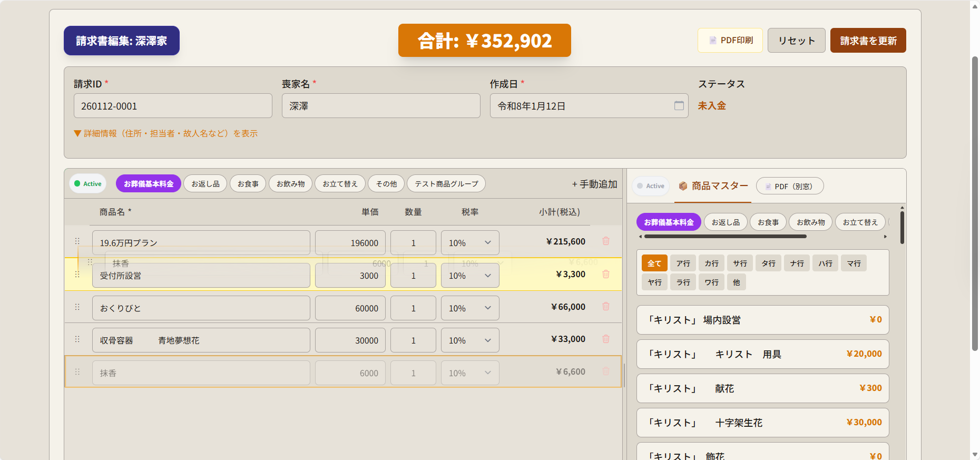This screenshot has height=460, width=980.
Task: Grab the drag handle of おくりびと row
Action: point(77,307)
